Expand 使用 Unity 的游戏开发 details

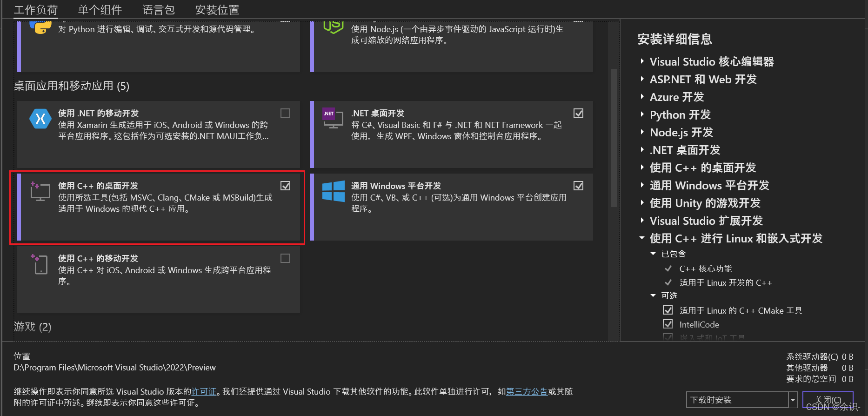click(642, 202)
